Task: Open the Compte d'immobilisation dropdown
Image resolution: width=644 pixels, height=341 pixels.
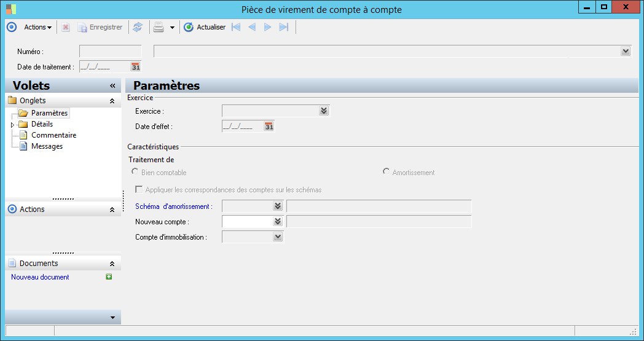Action: (x=278, y=237)
